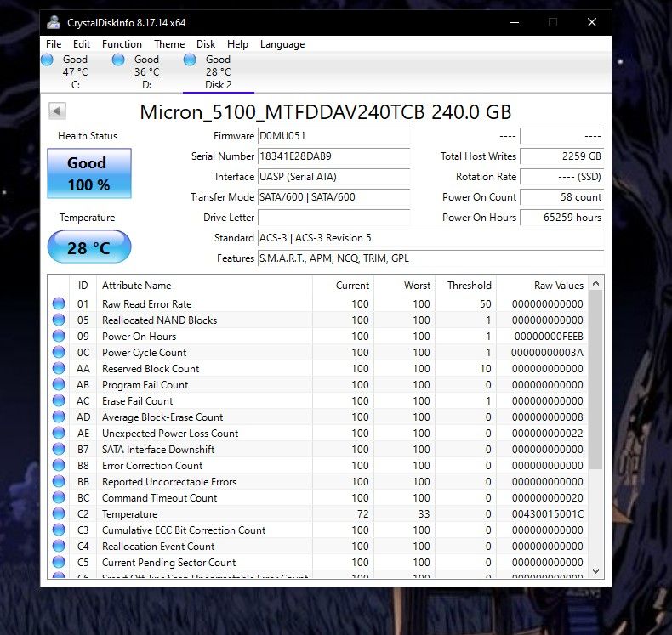Minimize the CrystalDiskInfo window
This screenshot has width=672, height=635.
click(x=515, y=22)
